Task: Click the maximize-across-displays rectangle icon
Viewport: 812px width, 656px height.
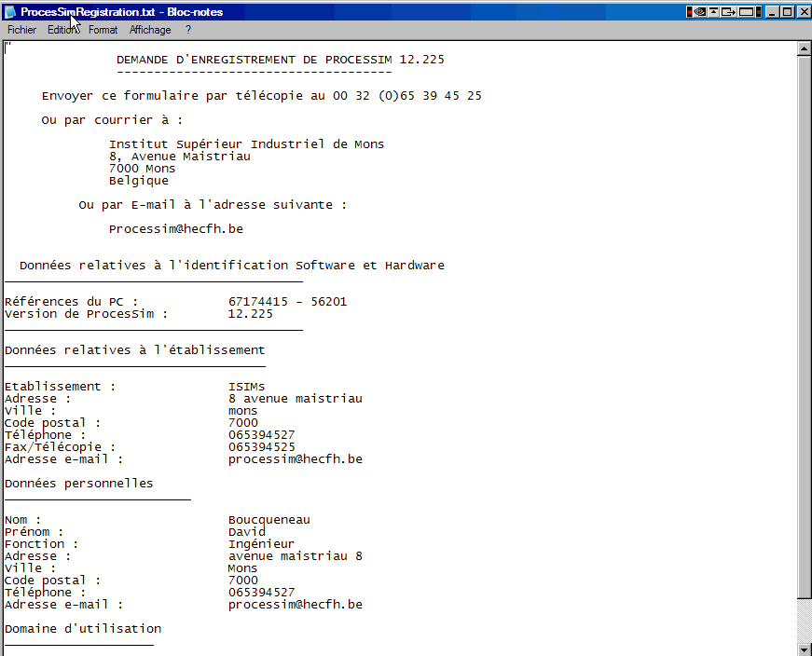Action: (x=746, y=12)
